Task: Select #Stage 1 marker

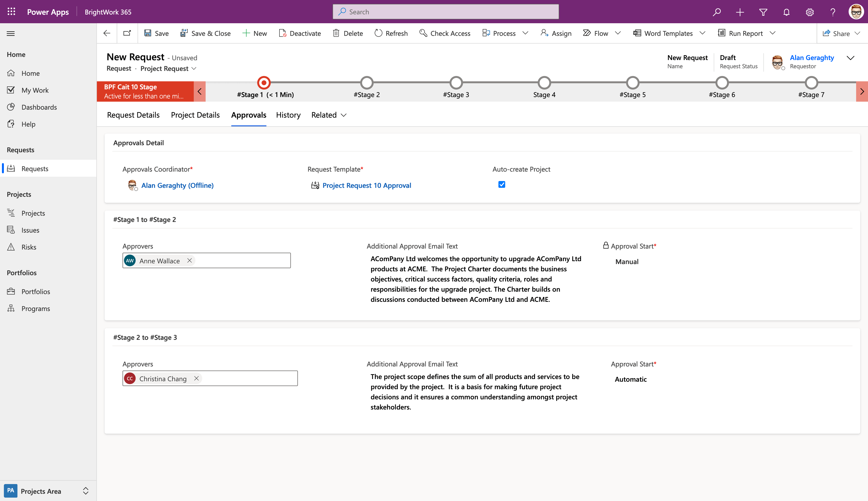Action: coord(264,83)
